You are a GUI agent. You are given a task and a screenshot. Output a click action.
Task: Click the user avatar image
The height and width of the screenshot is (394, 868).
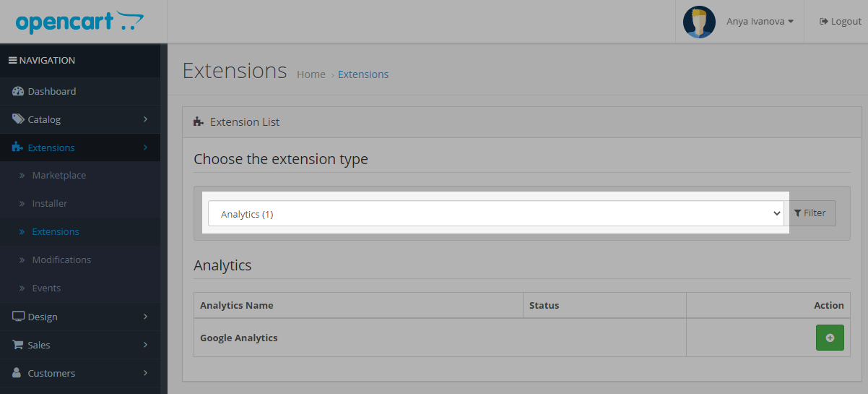point(699,22)
